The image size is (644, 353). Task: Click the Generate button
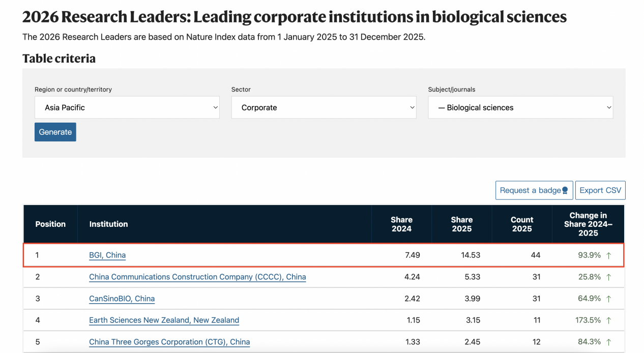(x=55, y=132)
